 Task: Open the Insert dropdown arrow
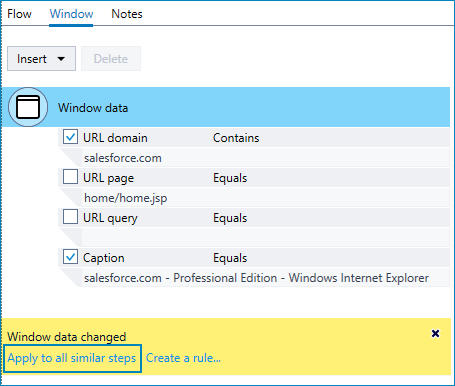[x=61, y=59]
